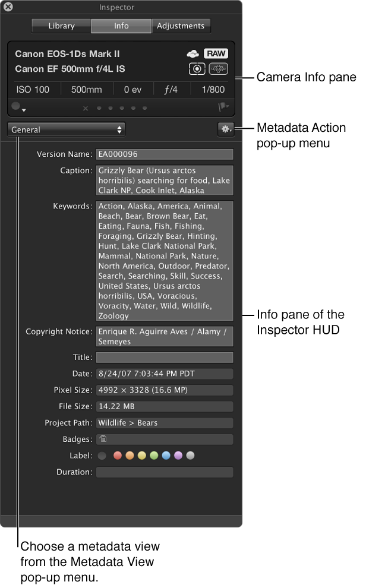Edit the Caption text field
The width and height of the screenshot is (366, 588).
(x=165, y=181)
